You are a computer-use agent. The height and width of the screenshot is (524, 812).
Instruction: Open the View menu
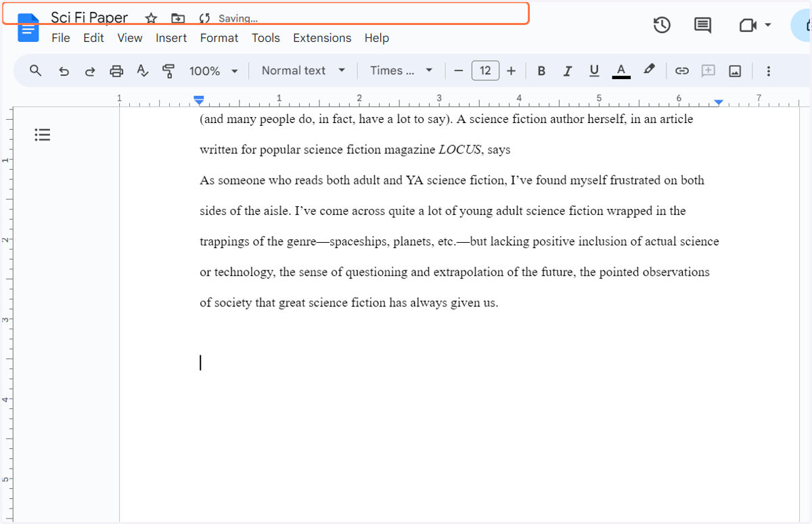(x=130, y=38)
